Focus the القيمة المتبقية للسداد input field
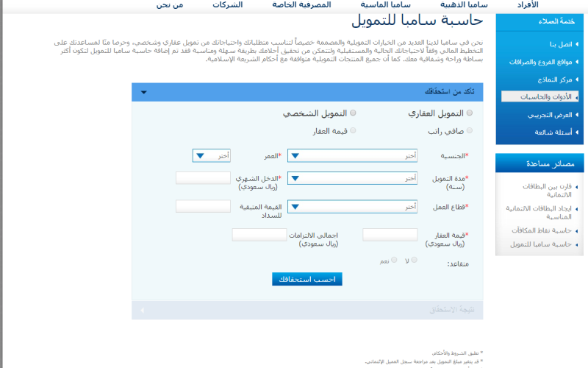Image resolution: width=588 pixels, height=368 pixels. coord(203,206)
